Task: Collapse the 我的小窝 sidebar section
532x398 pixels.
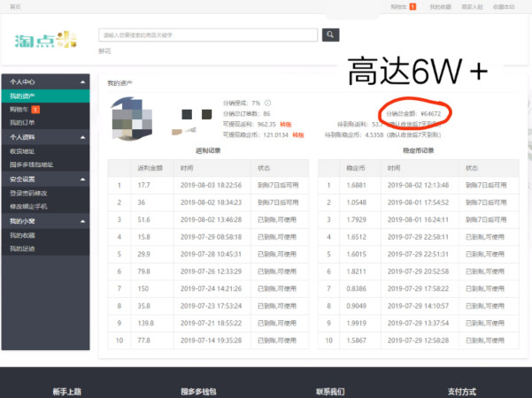Action: point(83,219)
